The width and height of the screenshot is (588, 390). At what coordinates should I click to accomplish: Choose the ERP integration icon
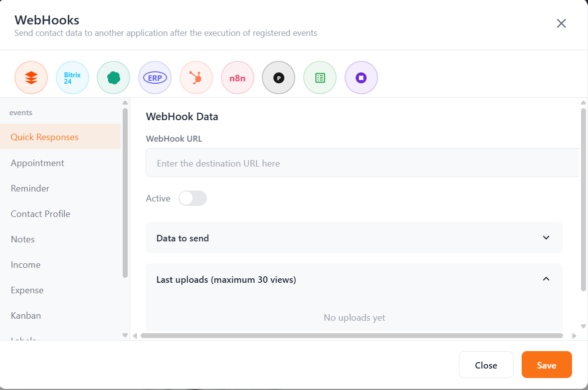pos(155,77)
